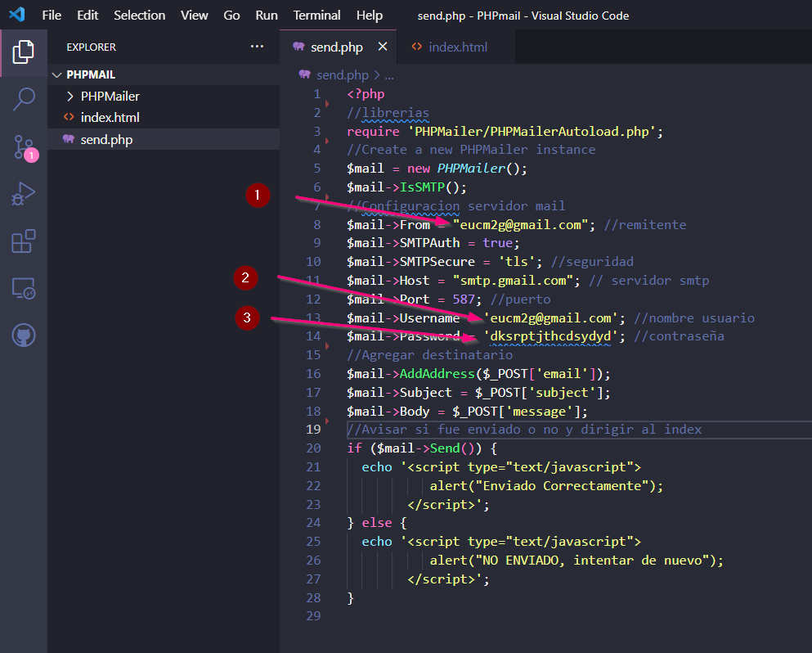Screen dimensions: 812x653
Task: Open the Go menu
Action: (231, 16)
